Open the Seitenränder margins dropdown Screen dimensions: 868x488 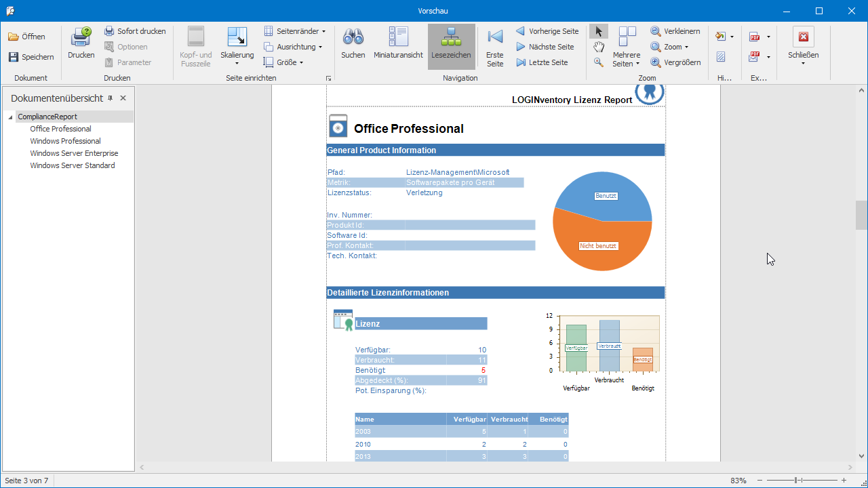(x=294, y=31)
